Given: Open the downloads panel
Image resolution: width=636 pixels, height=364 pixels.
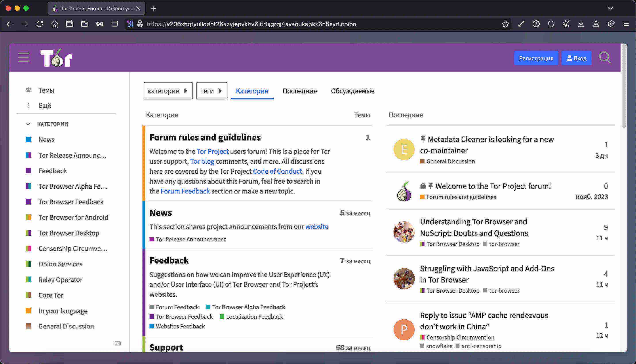Looking at the screenshot, I should [x=581, y=24].
